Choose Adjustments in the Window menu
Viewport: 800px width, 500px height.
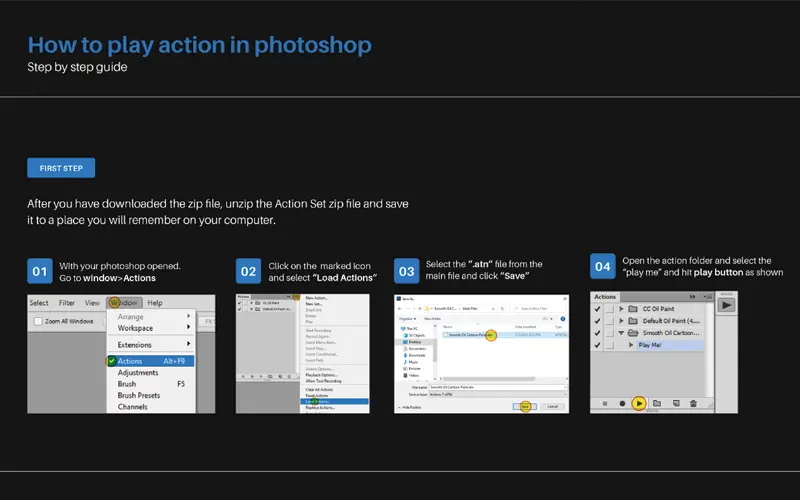pyautogui.click(x=138, y=372)
